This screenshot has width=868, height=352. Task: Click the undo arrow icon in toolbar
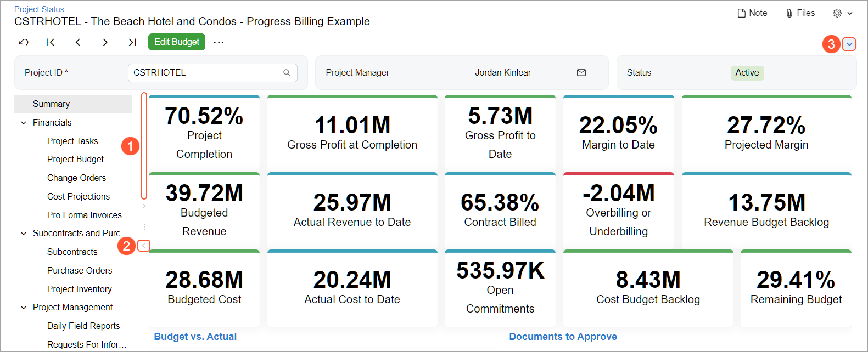click(x=24, y=42)
